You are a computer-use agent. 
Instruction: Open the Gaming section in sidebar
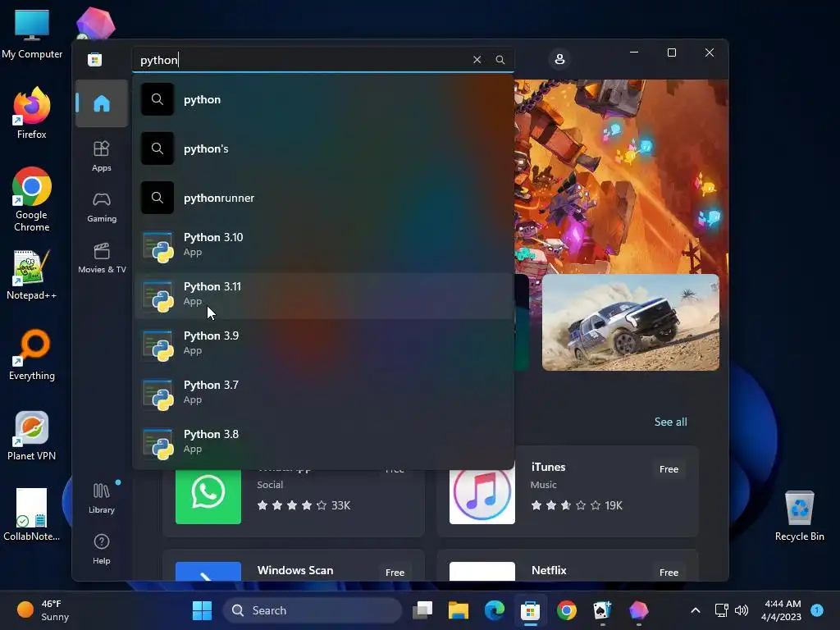102,208
